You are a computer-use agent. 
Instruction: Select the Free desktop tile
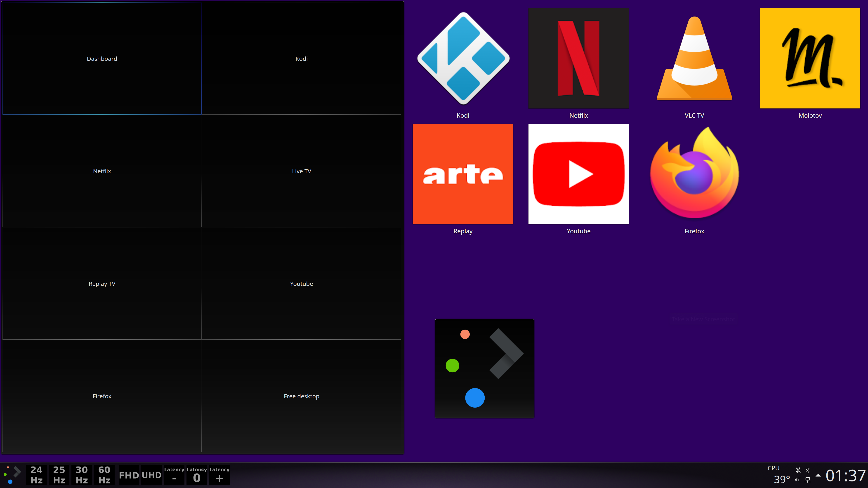click(x=302, y=396)
